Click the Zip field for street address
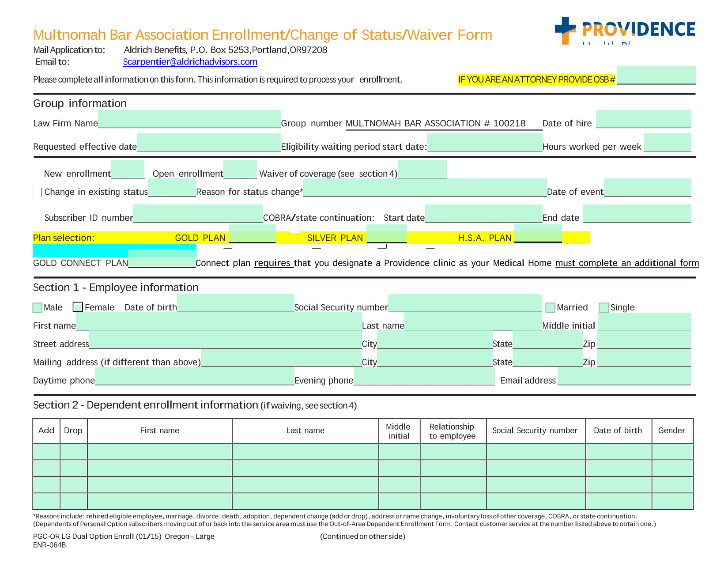The width and height of the screenshot is (728, 563). click(x=644, y=340)
